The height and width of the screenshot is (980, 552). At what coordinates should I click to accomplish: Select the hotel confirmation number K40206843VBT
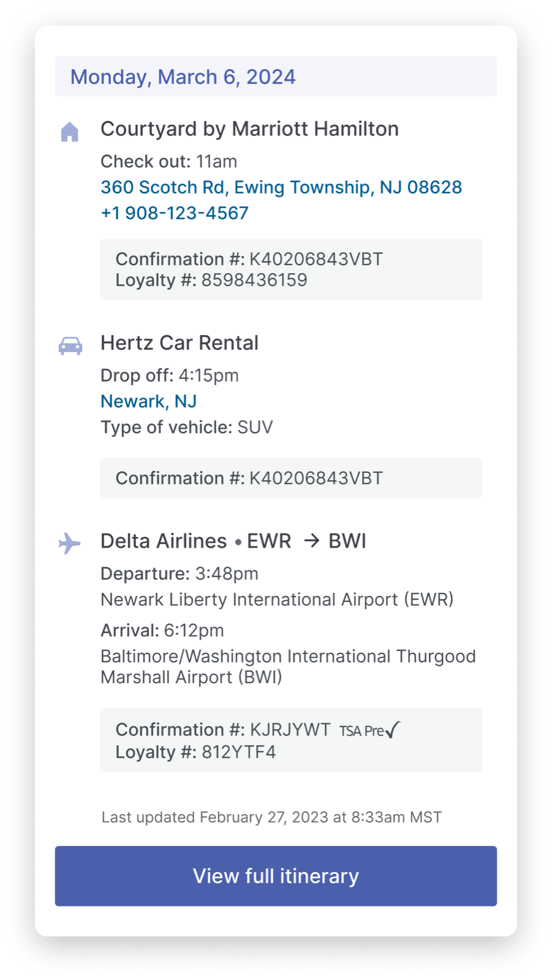(x=249, y=259)
